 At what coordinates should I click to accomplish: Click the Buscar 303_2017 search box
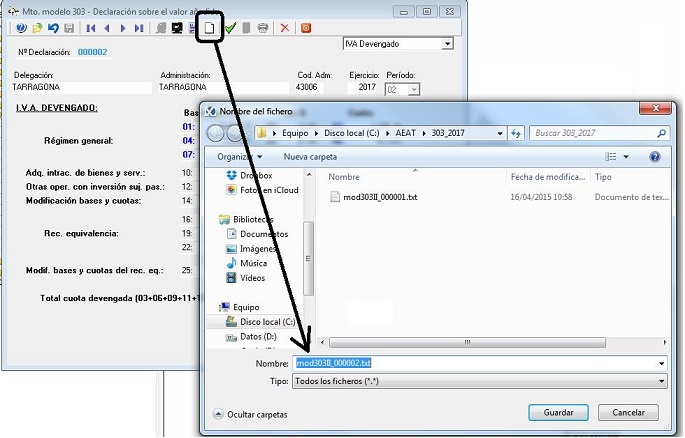(599, 133)
